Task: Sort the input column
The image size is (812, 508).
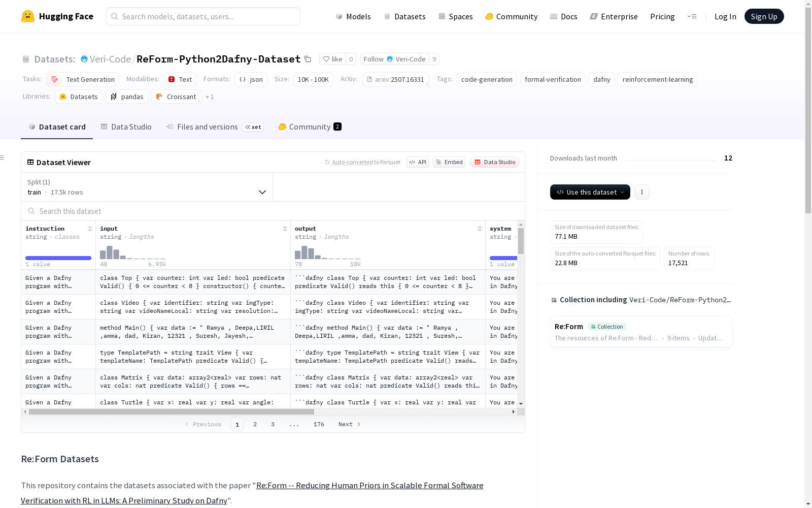Action: (x=285, y=229)
